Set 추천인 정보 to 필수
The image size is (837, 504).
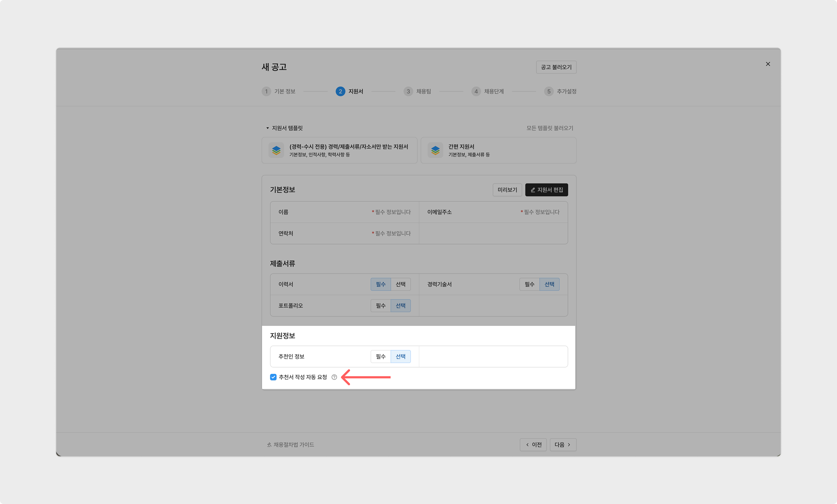click(380, 356)
